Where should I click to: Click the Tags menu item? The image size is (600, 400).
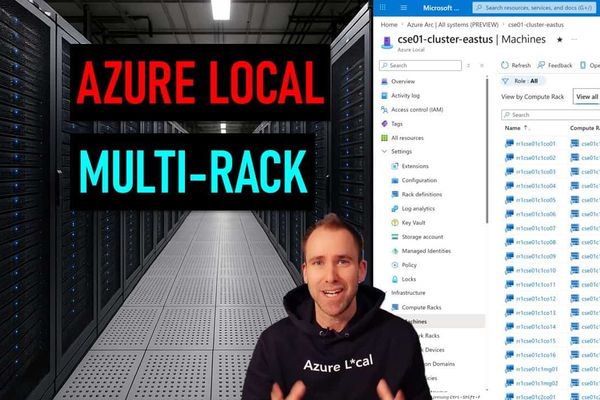click(x=397, y=124)
